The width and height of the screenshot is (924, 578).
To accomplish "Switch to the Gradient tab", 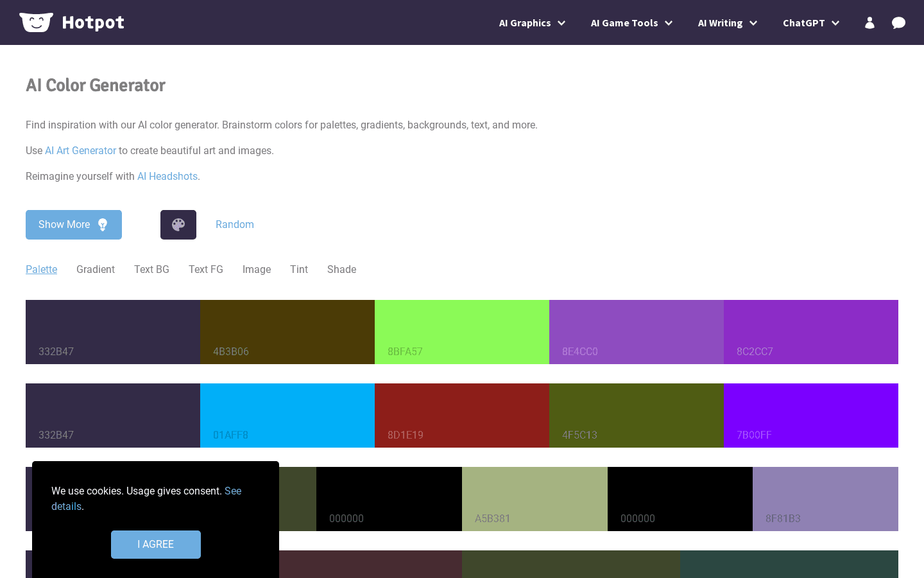I will click(95, 269).
